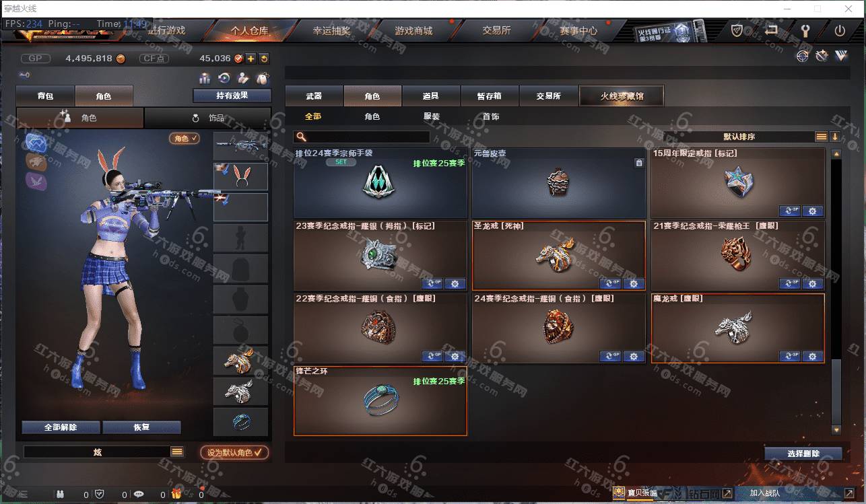The width and height of the screenshot is (866, 504).
Task: Expand the list icon next to 炫 name field
Action: (177, 452)
